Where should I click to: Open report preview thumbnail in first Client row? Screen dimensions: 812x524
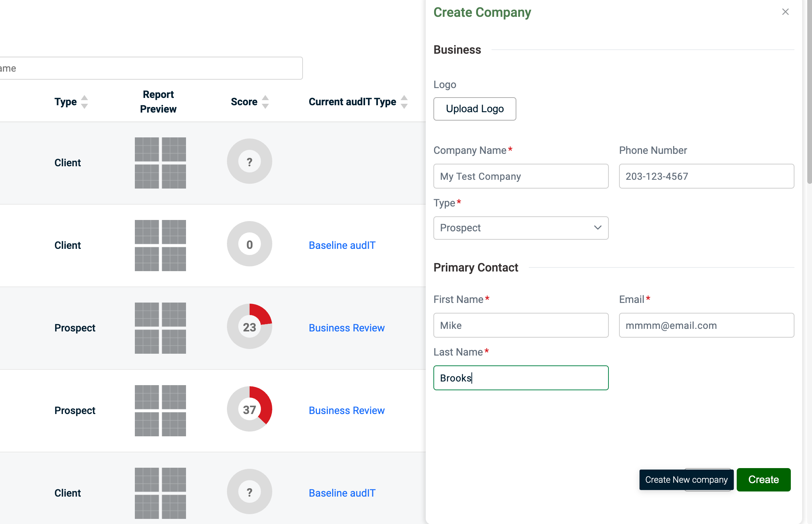pyautogui.click(x=160, y=163)
